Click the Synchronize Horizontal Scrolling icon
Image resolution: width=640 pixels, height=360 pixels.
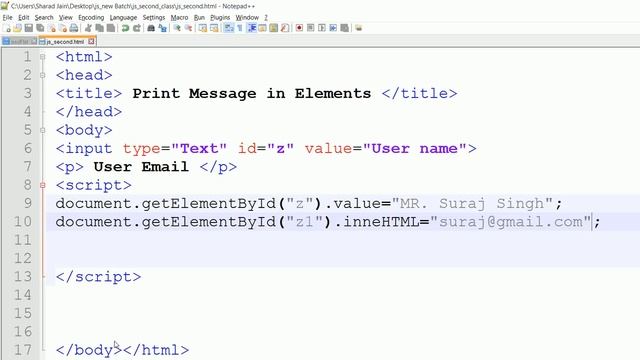[214, 28]
